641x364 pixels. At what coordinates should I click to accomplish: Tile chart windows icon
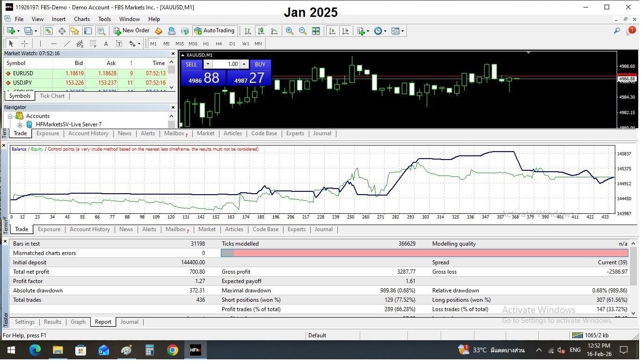click(316, 31)
